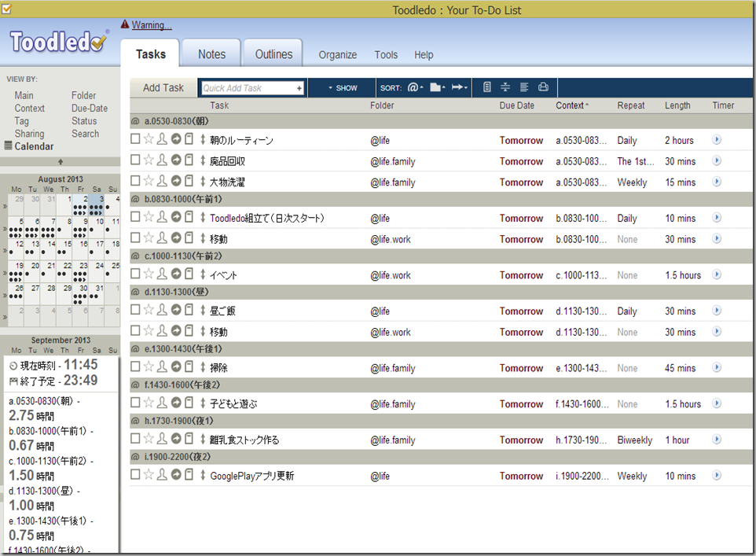
Task: Select August 15 on calendar
Action: (64, 248)
